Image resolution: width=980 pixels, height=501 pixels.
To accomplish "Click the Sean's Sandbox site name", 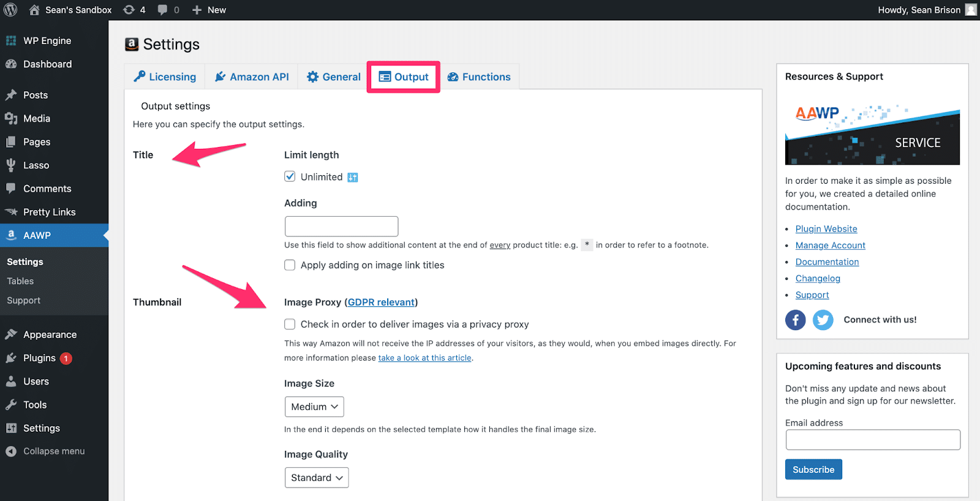I will pyautogui.click(x=78, y=10).
